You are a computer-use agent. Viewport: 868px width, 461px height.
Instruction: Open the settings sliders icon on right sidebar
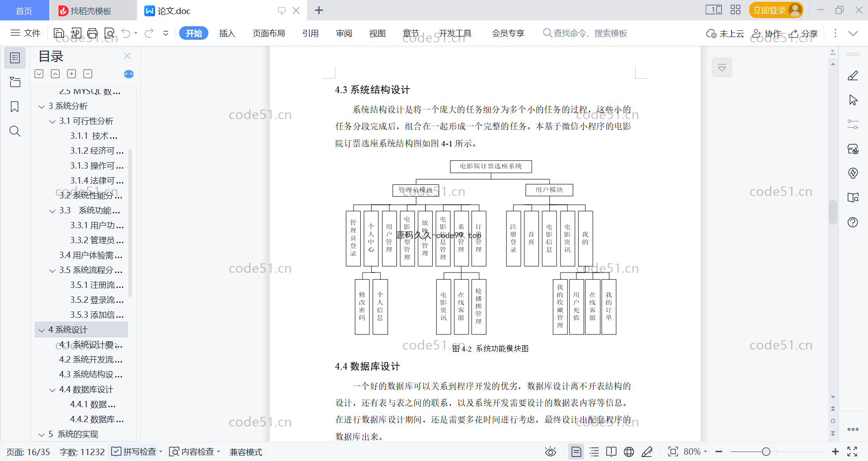pyautogui.click(x=853, y=124)
